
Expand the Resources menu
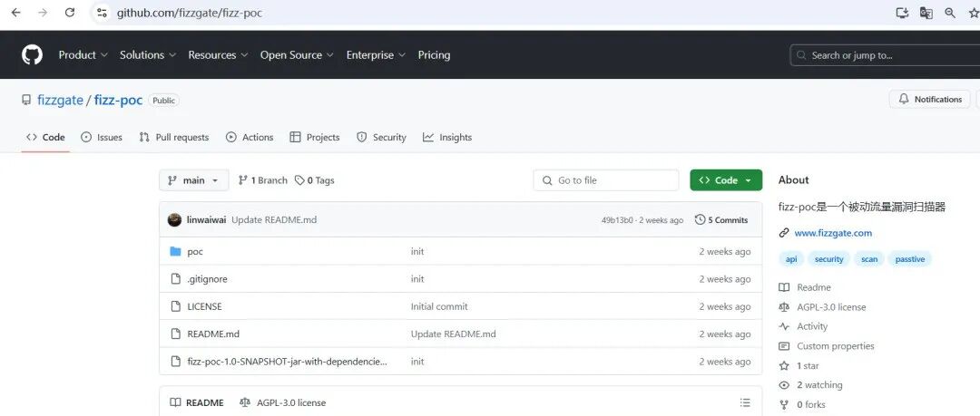click(x=218, y=55)
